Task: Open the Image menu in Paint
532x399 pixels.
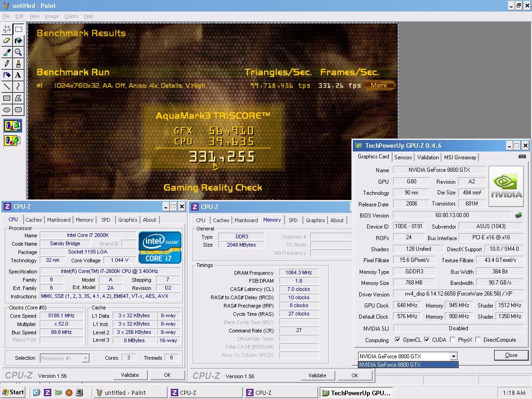Action: click(x=52, y=16)
